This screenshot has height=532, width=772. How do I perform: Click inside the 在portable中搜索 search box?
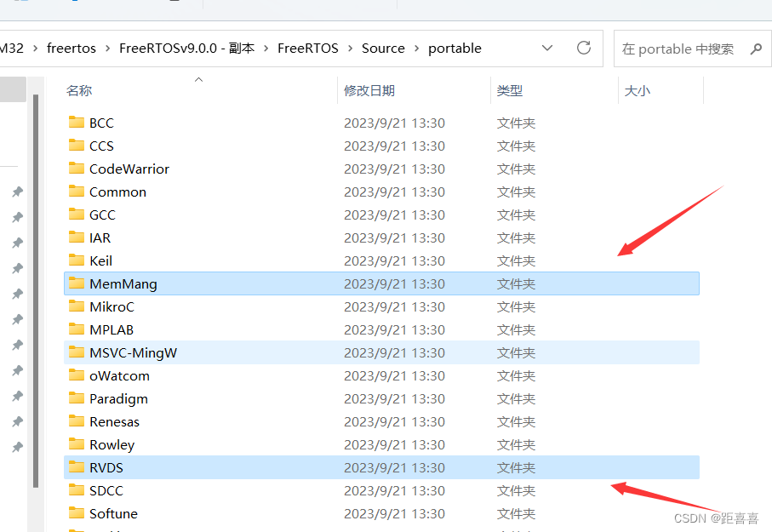(x=681, y=49)
